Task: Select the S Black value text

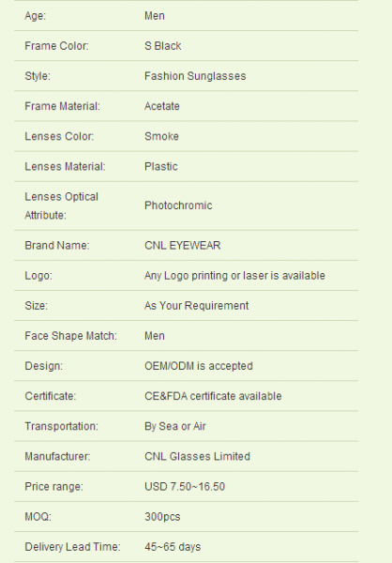Action: coord(162,46)
